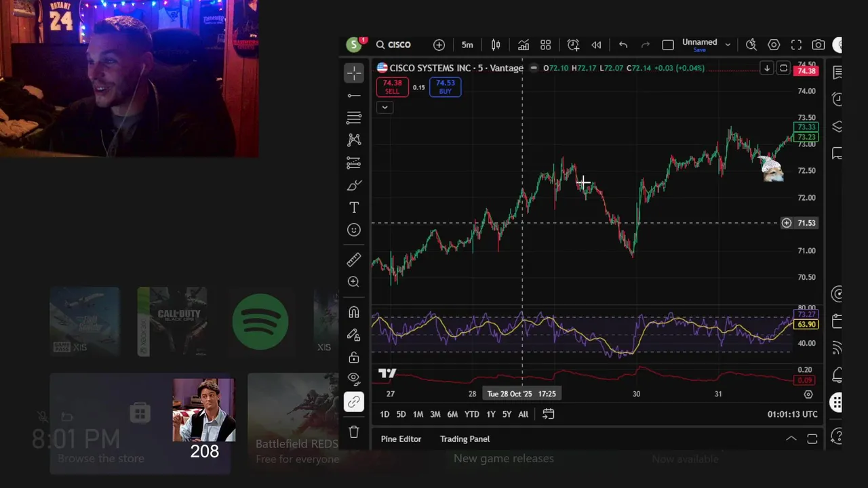The width and height of the screenshot is (868, 488).
Task: Toggle the drawing sync link button
Action: coord(354,402)
